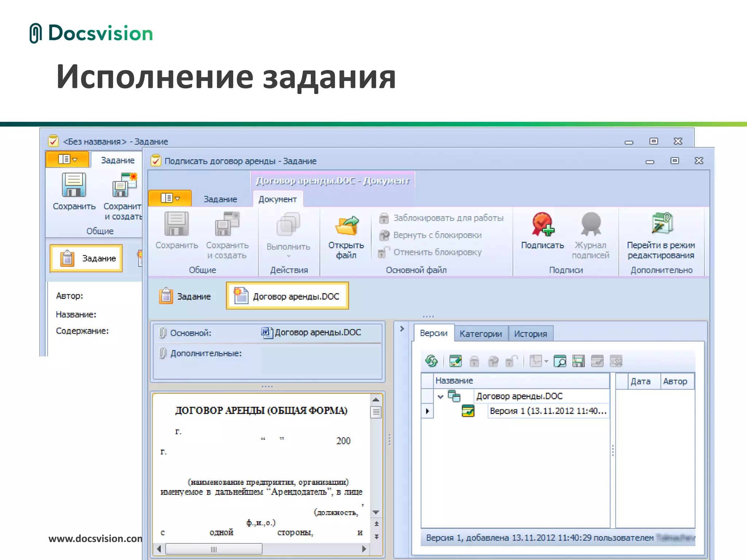This screenshot has width=747, height=560.
Task: Expand the Выполнить dropdown arrow
Action: [x=289, y=256]
